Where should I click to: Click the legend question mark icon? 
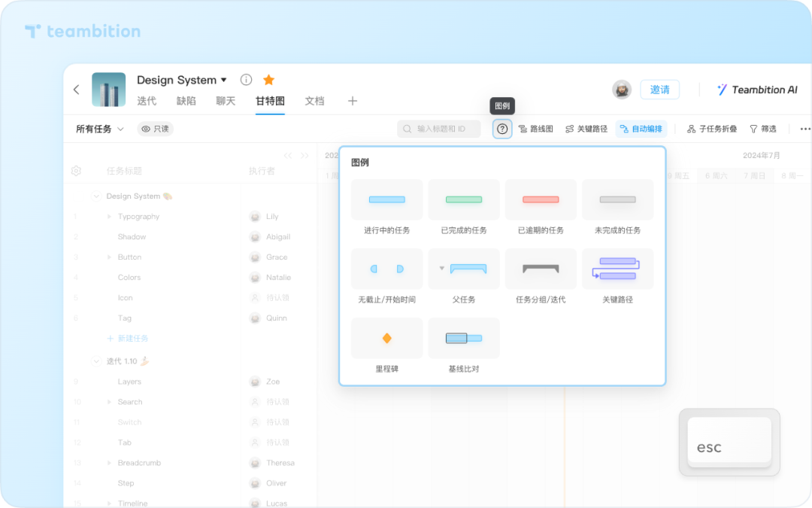click(502, 129)
